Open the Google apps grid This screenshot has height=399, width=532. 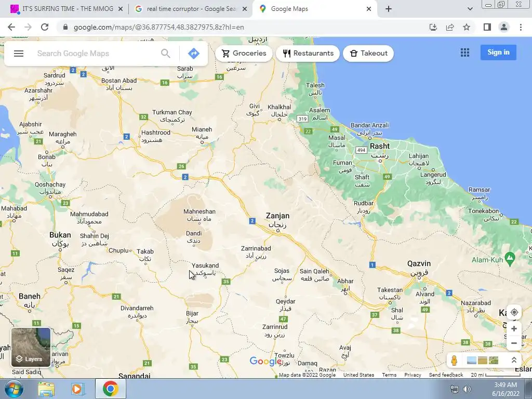coord(465,52)
